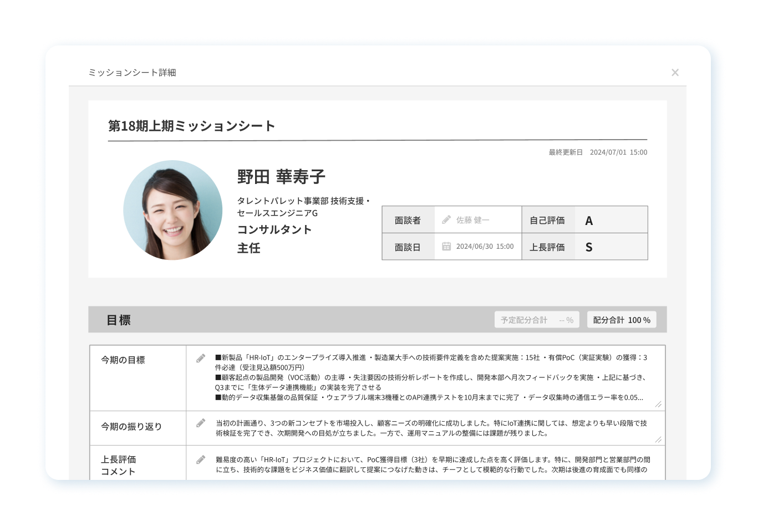The height and width of the screenshot is (532, 763).
Task: Click the 配分合計 100% box
Action: pyautogui.click(x=621, y=320)
